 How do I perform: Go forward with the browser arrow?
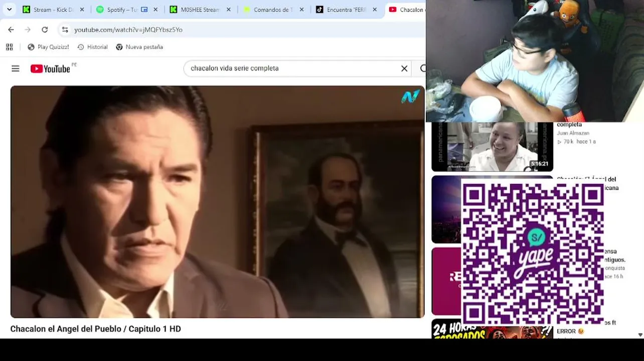[28, 30]
